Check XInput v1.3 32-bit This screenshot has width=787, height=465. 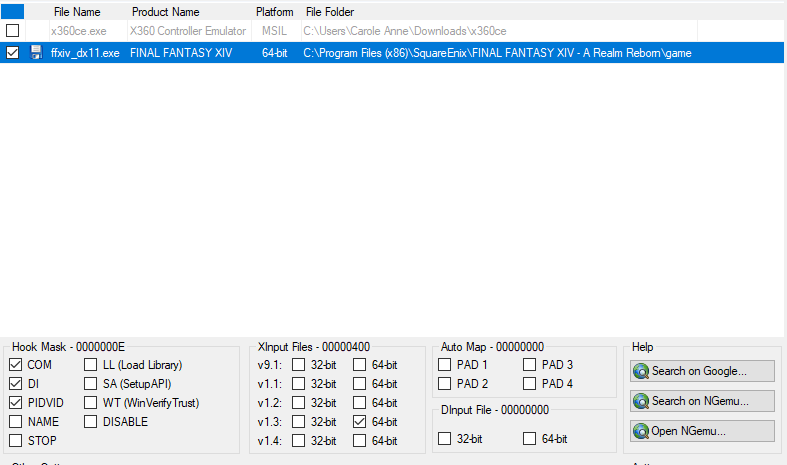click(x=299, y=422)
